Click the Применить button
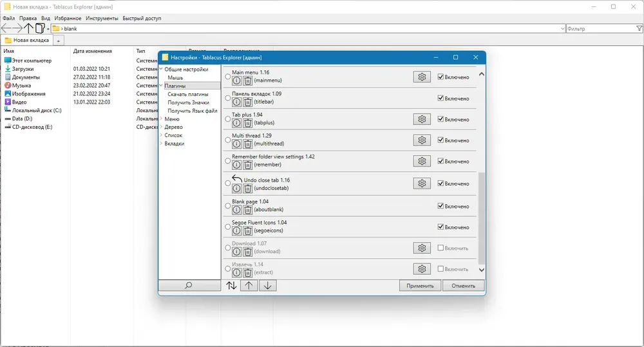Viewport: 644px width, 347px height. coord(420,285)
